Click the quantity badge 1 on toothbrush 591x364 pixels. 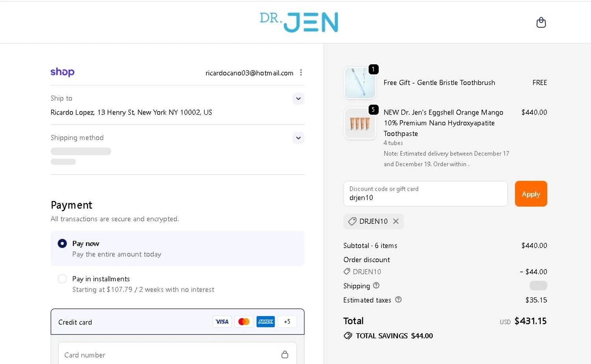pos(373,69)
